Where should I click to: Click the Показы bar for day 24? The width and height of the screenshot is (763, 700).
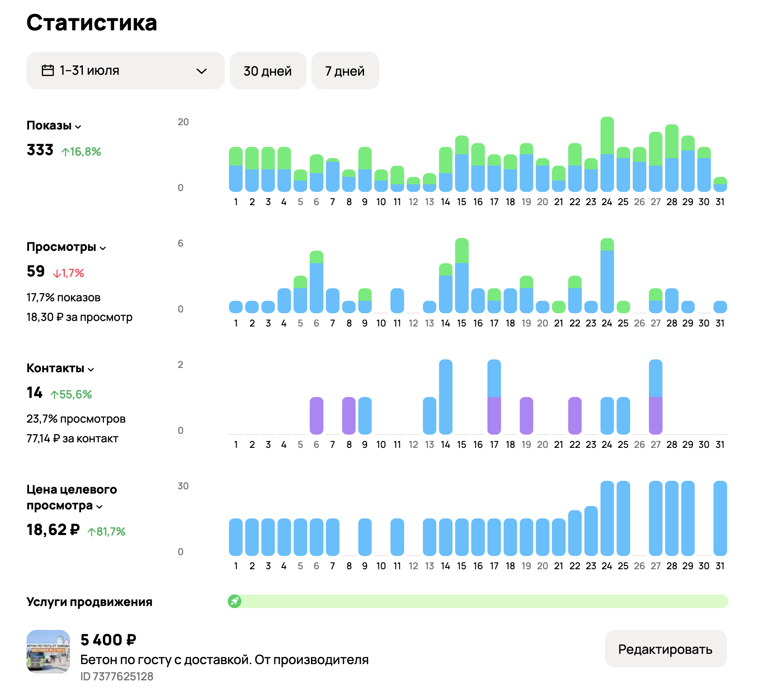pos(607,154)
